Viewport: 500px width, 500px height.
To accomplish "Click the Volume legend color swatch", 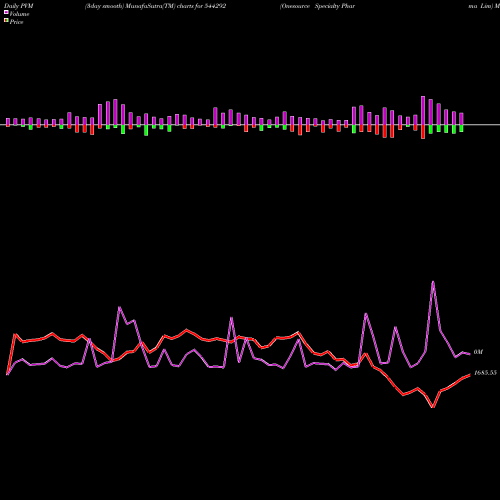I will point(6,12).
